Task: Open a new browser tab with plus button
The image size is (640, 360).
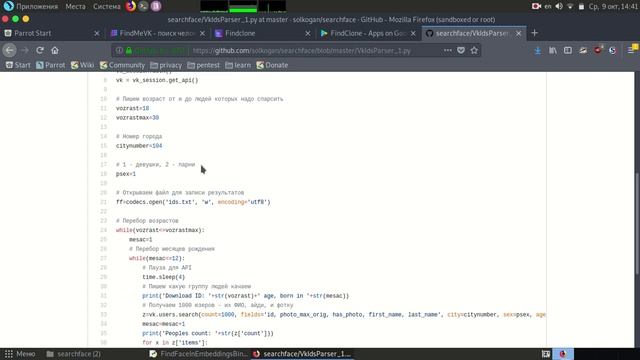Action: (x=535, y=33)
